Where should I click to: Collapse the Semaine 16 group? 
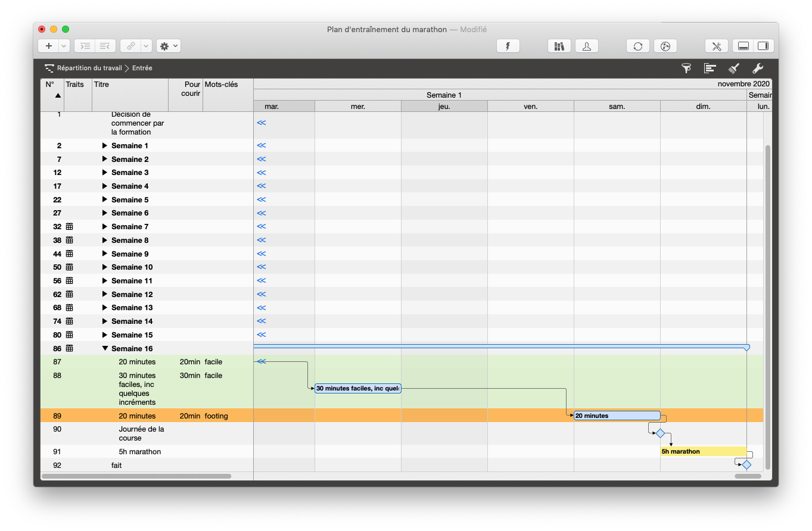105,349
